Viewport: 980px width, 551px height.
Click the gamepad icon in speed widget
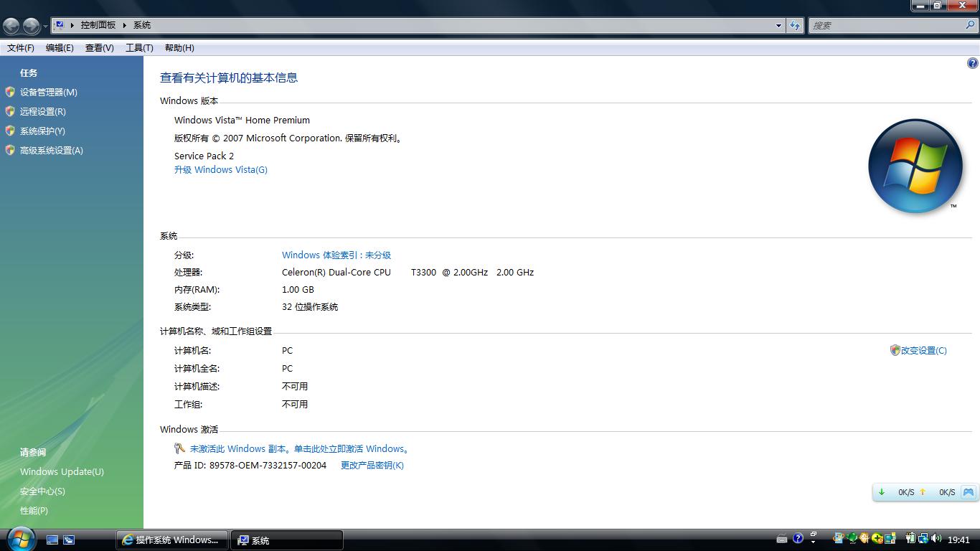pos(968,492)
